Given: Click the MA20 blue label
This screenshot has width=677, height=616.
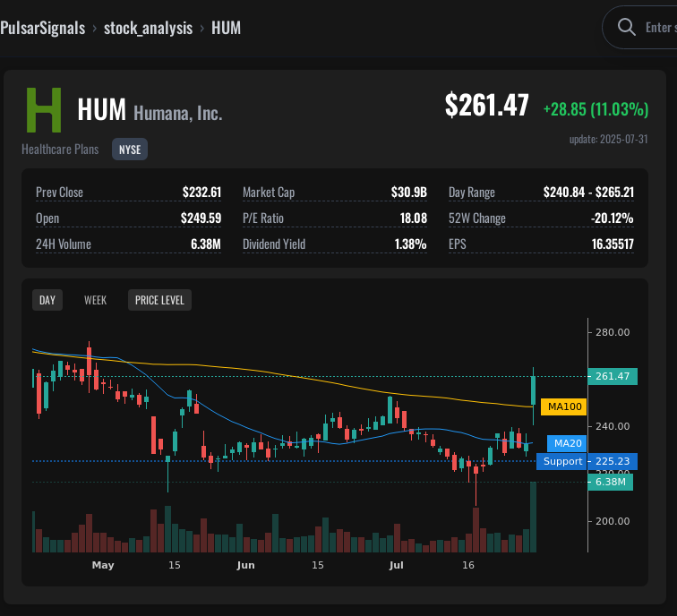Looking at the screenshot, I should tap(568, 443).
